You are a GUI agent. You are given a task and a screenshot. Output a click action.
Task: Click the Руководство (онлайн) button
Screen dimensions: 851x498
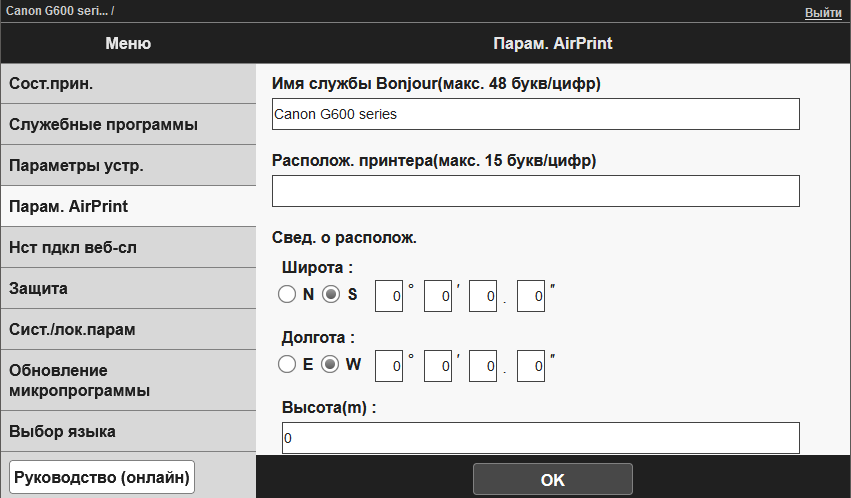point(102,477)
